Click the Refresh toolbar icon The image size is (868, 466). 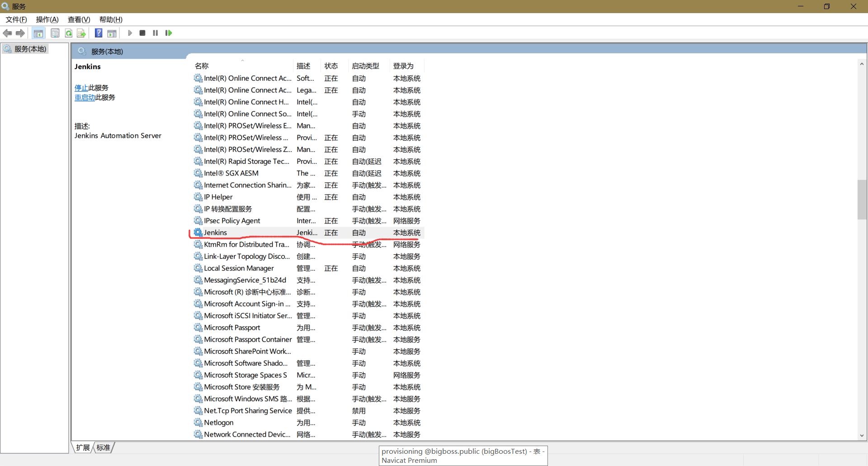(69, 33)
